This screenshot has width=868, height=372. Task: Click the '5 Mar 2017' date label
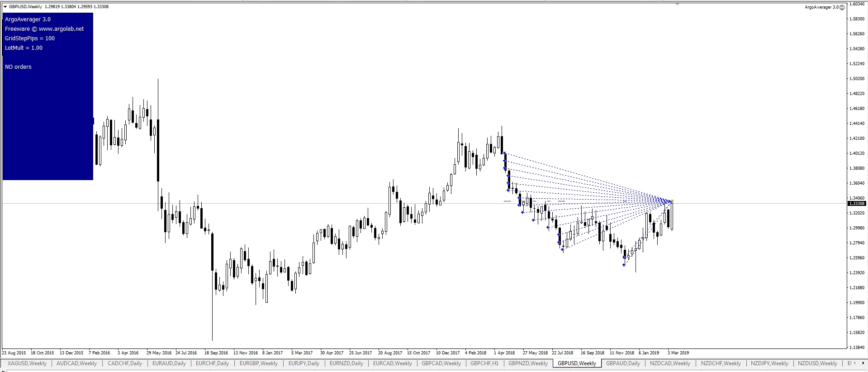pyautogui.click(x=302, y=353)
